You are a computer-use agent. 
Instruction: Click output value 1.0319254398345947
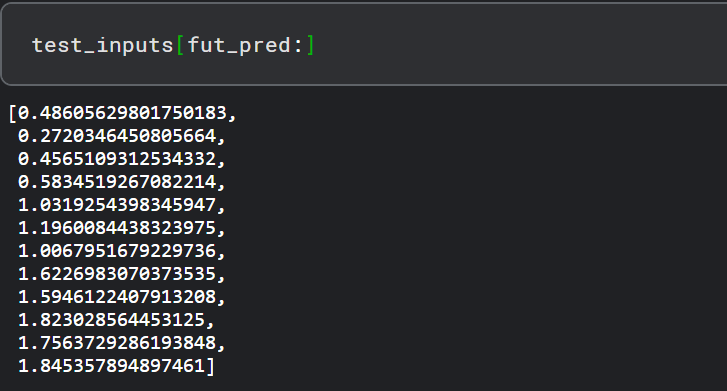117,205
